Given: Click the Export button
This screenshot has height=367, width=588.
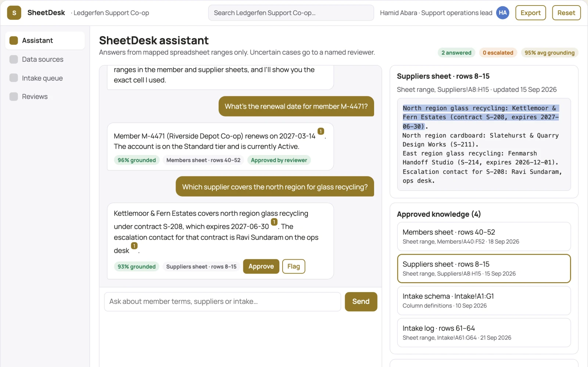Looking at the screenshot, I should [531, 13].
